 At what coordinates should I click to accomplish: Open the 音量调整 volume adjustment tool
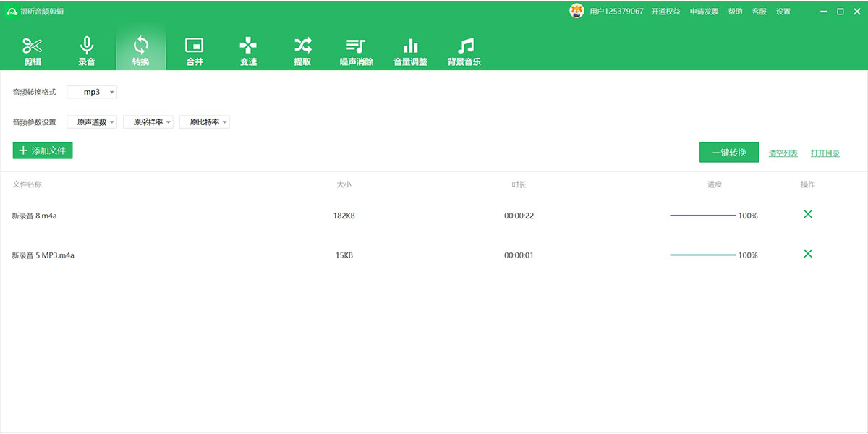410,51
